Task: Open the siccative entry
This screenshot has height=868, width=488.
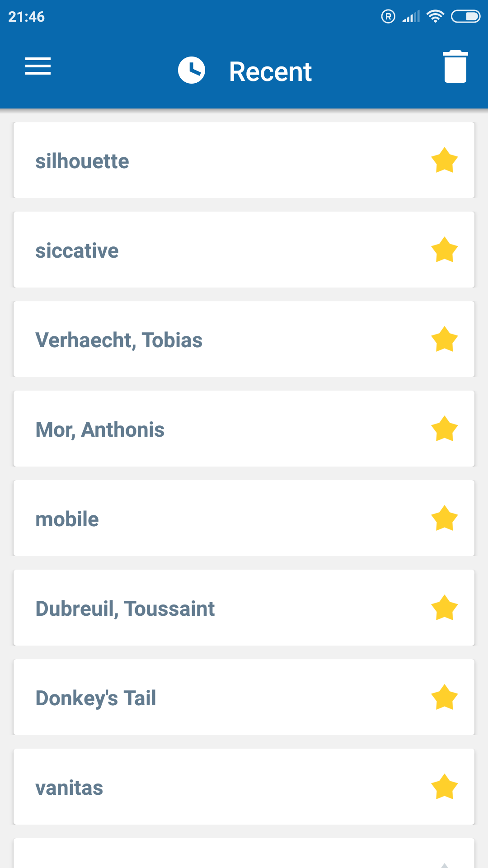Action: pyautogui.click(x=244, y=250)
